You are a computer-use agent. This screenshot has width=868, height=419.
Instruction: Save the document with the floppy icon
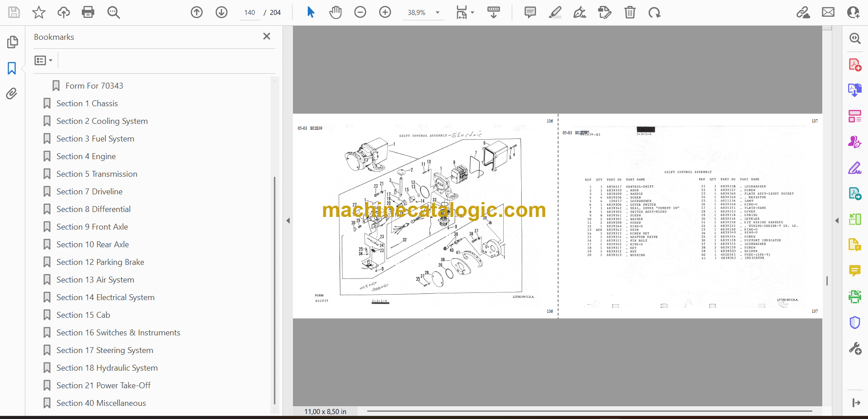pyautogui.click(x=14, y=12)
